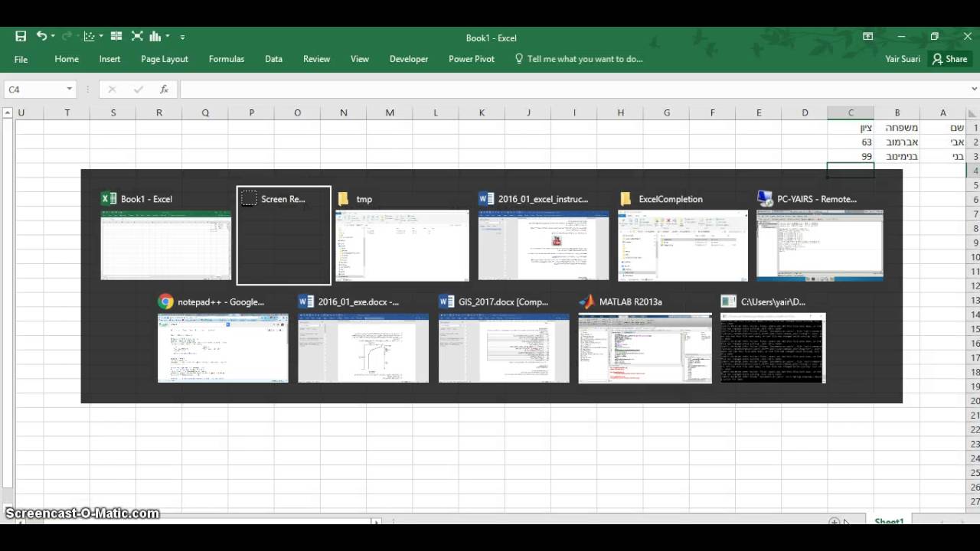Open the File menu
This screenshot has width=980, height=551.
(x=21, y=59)
